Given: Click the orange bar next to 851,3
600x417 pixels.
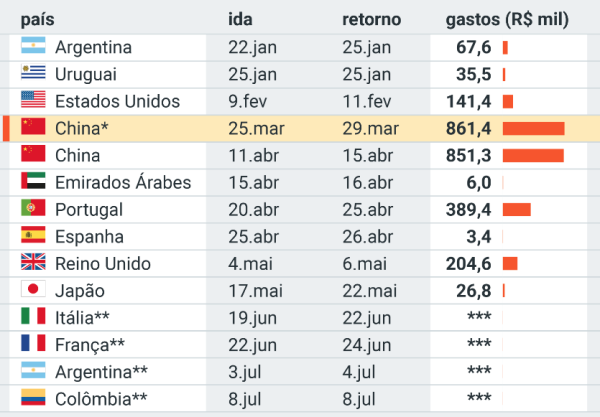Looking at the screenshot, I should click(533, 155).
